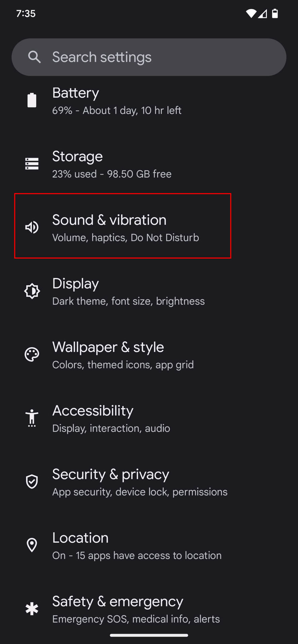Select Security & privacy

[139, 482]
